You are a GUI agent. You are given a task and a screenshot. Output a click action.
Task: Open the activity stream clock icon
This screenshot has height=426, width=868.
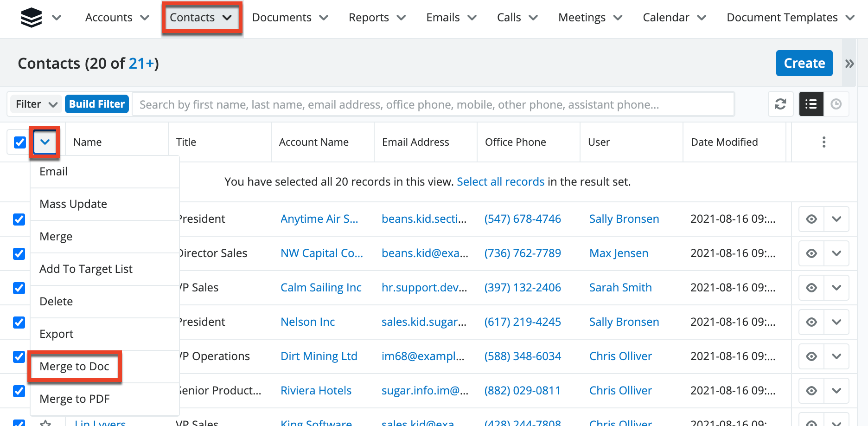pyautogui.click(x=836, y=104)
